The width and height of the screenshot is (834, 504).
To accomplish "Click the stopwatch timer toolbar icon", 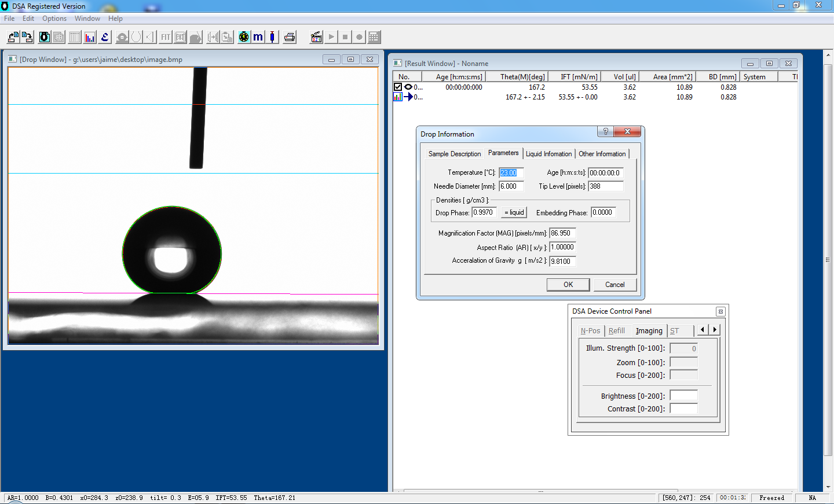I will (x=243, y=36).
